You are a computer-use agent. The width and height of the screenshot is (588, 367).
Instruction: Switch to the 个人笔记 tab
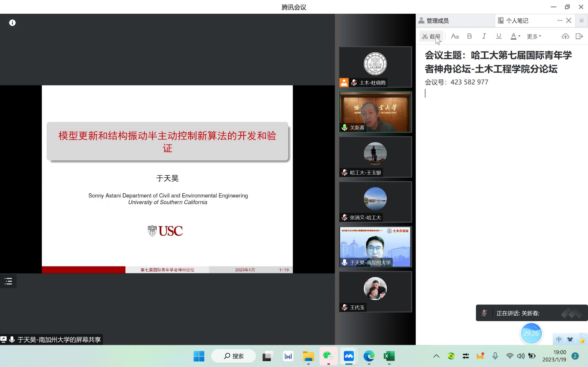pos(517,21)
